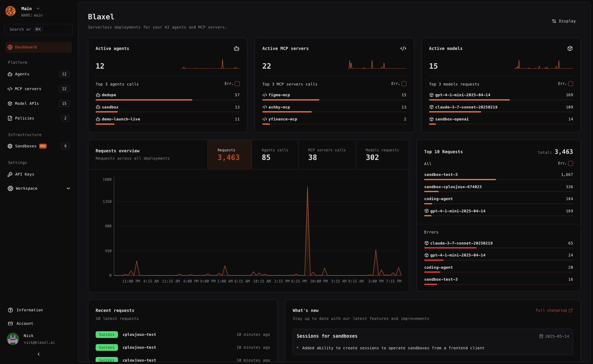This screenshot has height=364, width=593.
Task: Toggle Err. checkbox for Top 3 MCP servers calls
Action: click(x=404, y=84)
